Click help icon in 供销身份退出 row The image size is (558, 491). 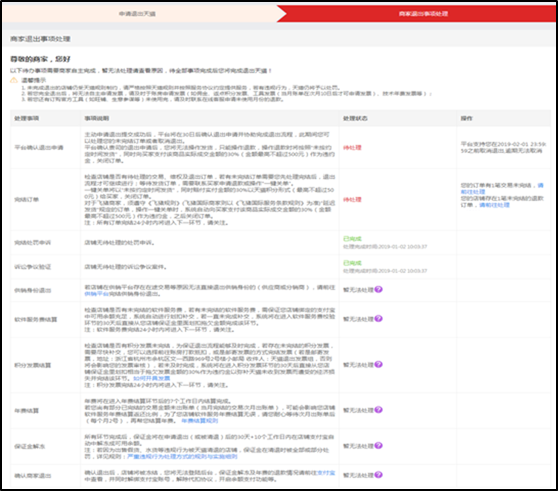378,289
